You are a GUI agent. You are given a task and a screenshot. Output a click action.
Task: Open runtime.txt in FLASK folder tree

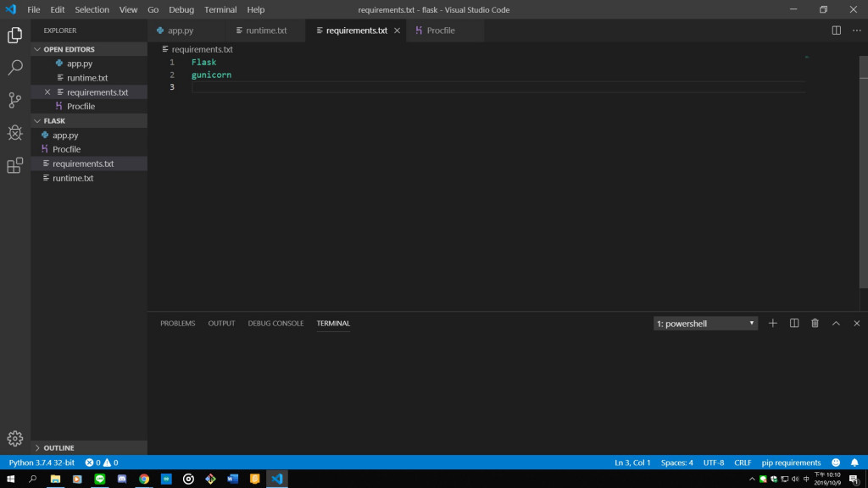click(x=88, y=178)
